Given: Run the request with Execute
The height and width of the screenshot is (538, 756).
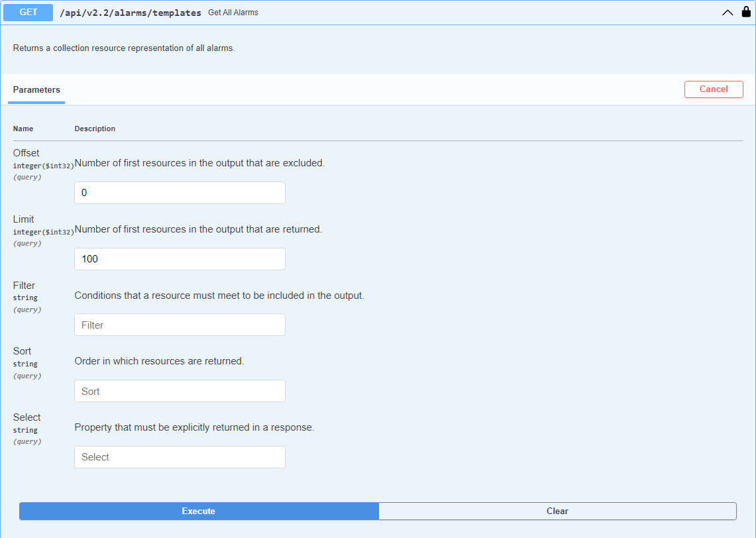Looking at the screenshot, I should [x=199, y=511].
